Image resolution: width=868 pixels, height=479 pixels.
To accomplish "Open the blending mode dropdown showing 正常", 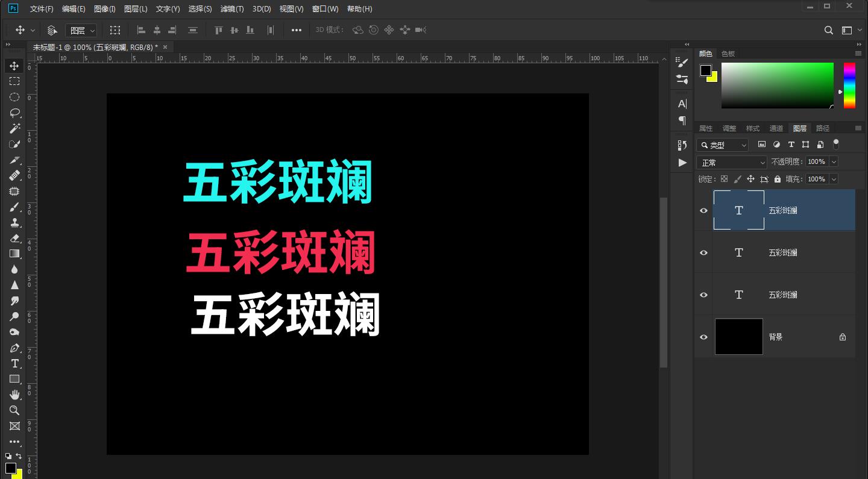I will coord(731,161).
